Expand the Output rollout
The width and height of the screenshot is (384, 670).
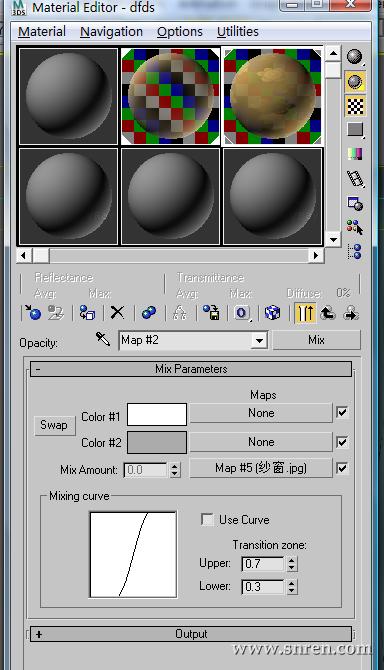click(x=191, y=634)
